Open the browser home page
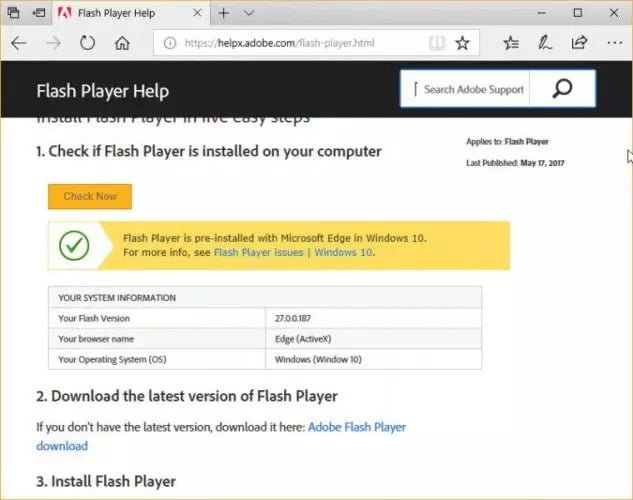633x500 pixels. click(x=122, y=43)
